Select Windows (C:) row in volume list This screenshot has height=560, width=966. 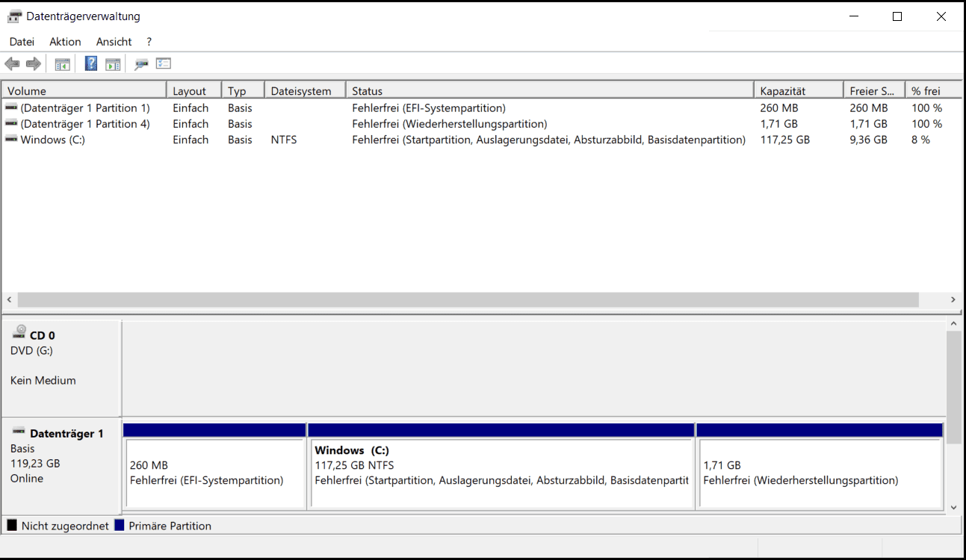coord(52,140)
